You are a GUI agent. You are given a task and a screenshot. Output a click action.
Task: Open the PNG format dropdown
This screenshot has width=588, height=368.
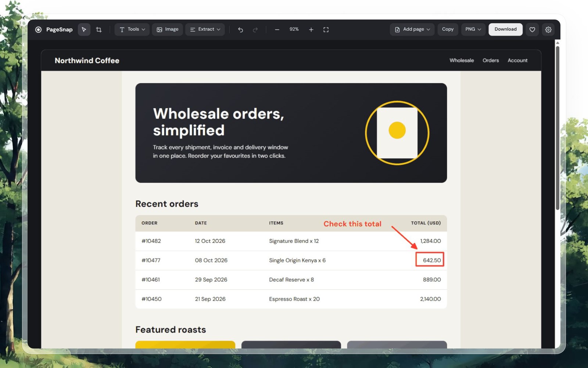[473, 29]
